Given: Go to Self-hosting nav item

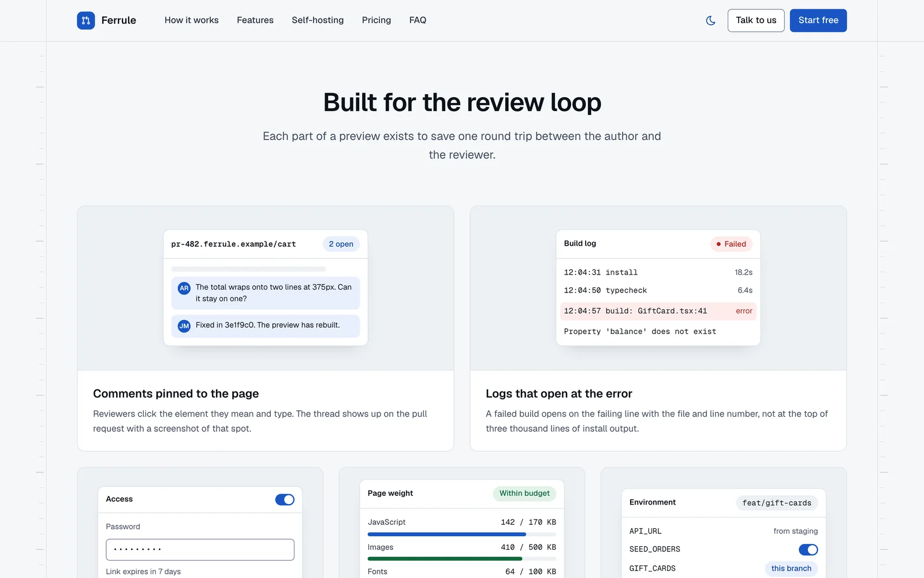Looking at the screenshot, I should 318,20.
